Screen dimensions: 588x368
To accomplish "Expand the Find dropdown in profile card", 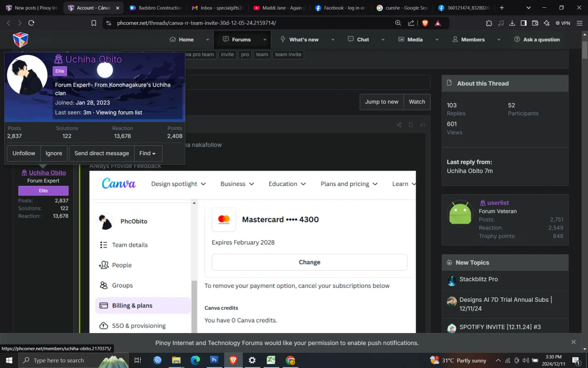I will click(x=147, y=153).
